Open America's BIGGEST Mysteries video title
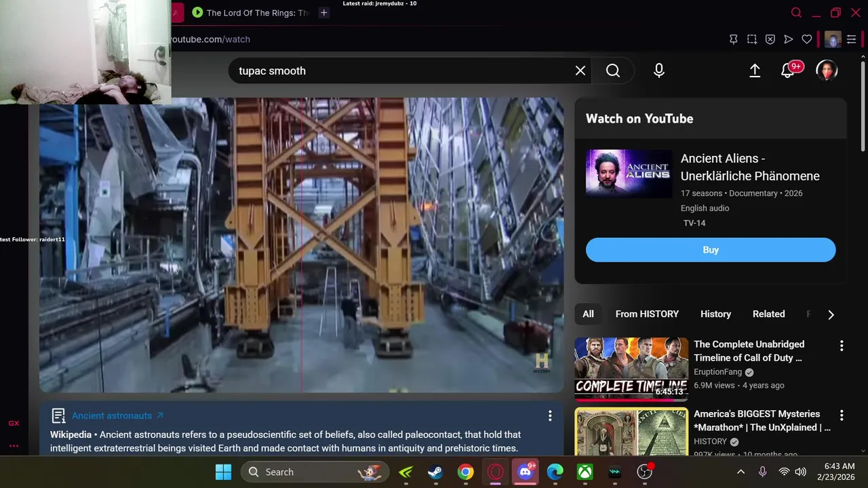This screenshot has height=488, width=868. (x=762, y=420)
